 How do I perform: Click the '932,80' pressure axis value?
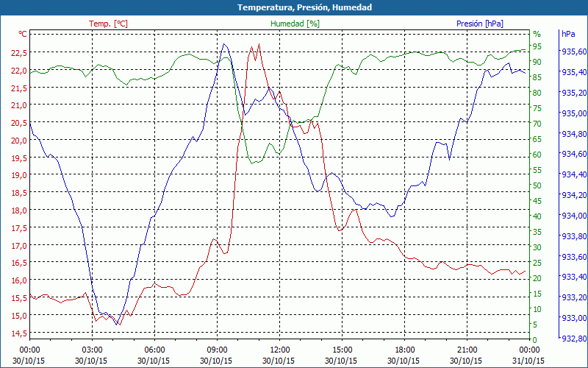573,339
